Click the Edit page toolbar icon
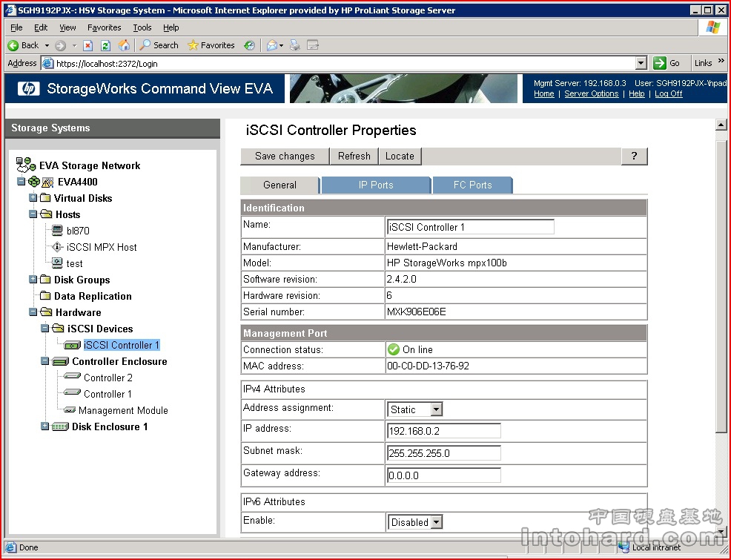731x560 pixels. click(x=313, y=45)
